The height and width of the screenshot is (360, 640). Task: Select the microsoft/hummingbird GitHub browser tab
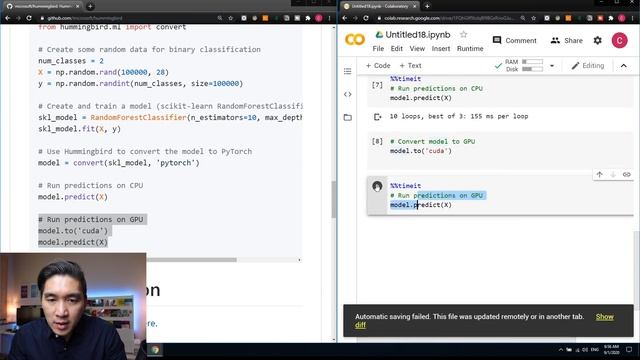[43, 6]
